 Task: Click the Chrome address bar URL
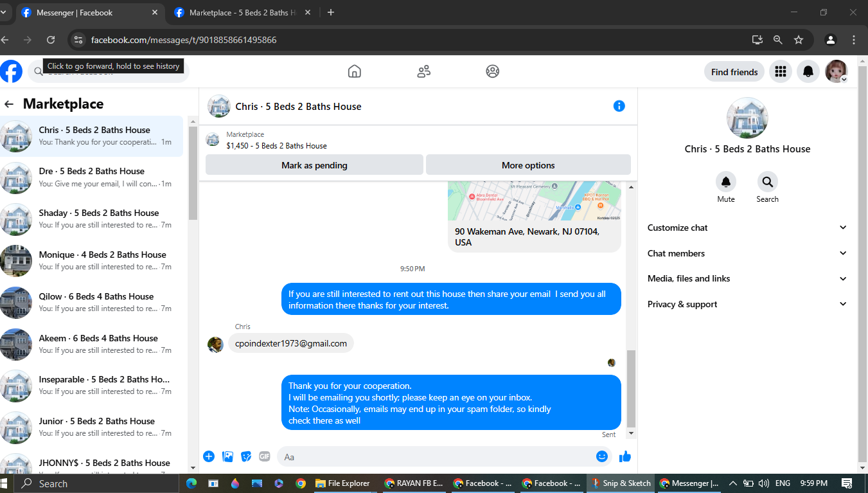coord(184,40)
